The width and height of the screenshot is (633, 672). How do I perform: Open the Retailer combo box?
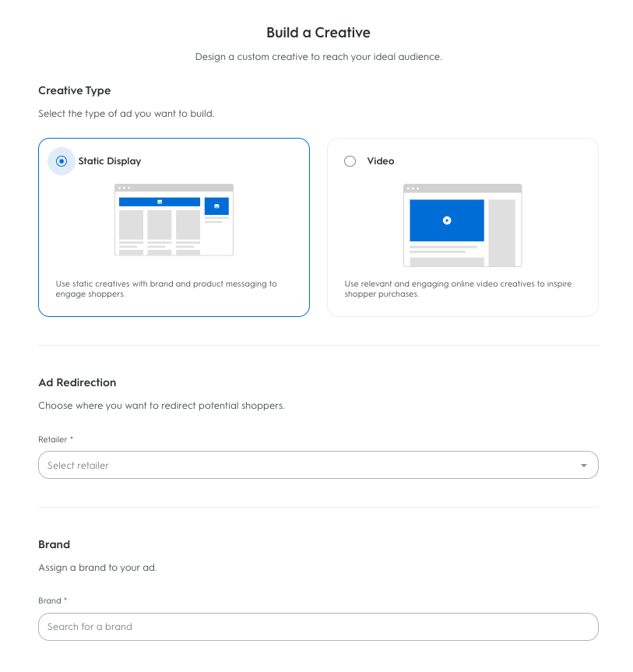[311, 466]
